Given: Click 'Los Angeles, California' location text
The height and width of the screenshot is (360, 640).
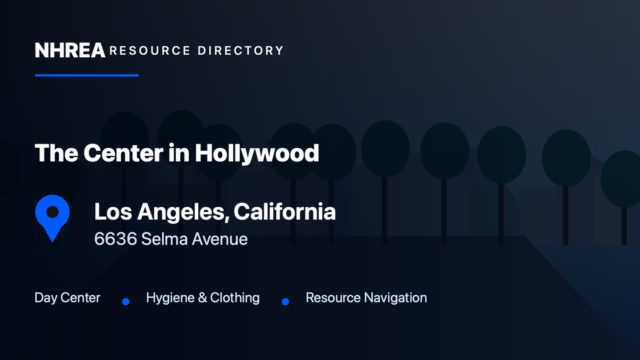Looking at the screenshot, I should (x=215, y=212).
